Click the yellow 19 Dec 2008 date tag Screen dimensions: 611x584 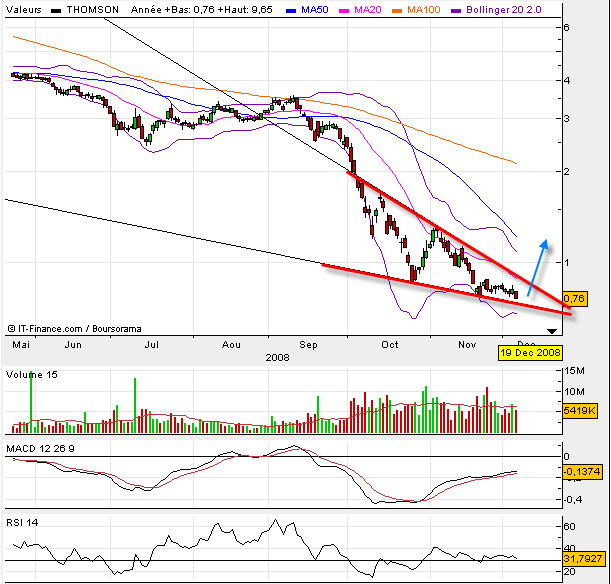pyautogui.click(x=532, y=352)
